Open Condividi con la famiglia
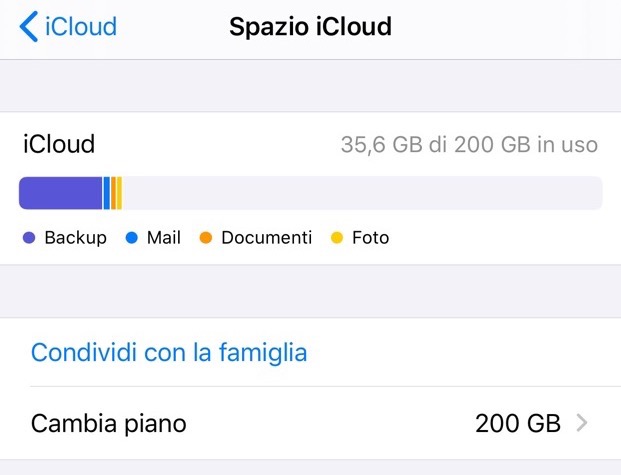 pyautogui.click(x=169, y=352)
